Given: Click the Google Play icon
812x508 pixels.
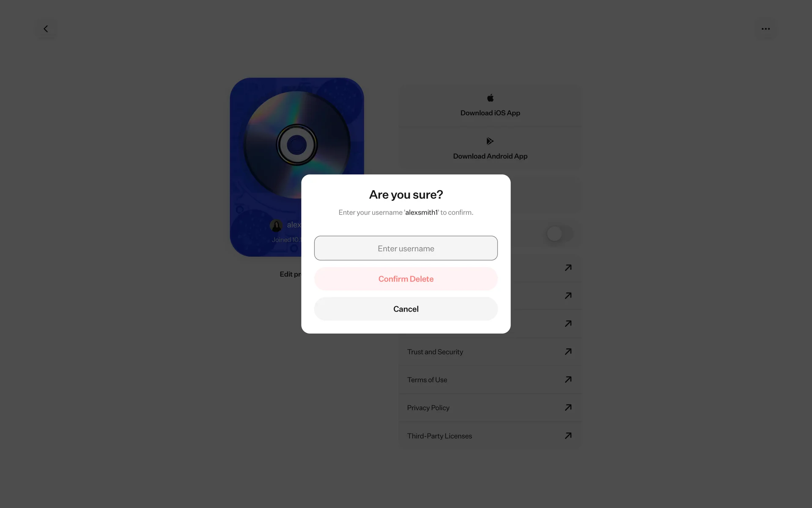Looking at the screenshot, I should (x=490, y=141).
